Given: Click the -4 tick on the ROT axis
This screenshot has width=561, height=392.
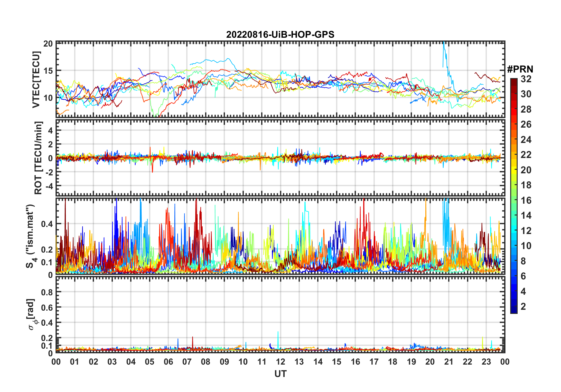Looking at the screenshot, I should [x=49, y=186].
